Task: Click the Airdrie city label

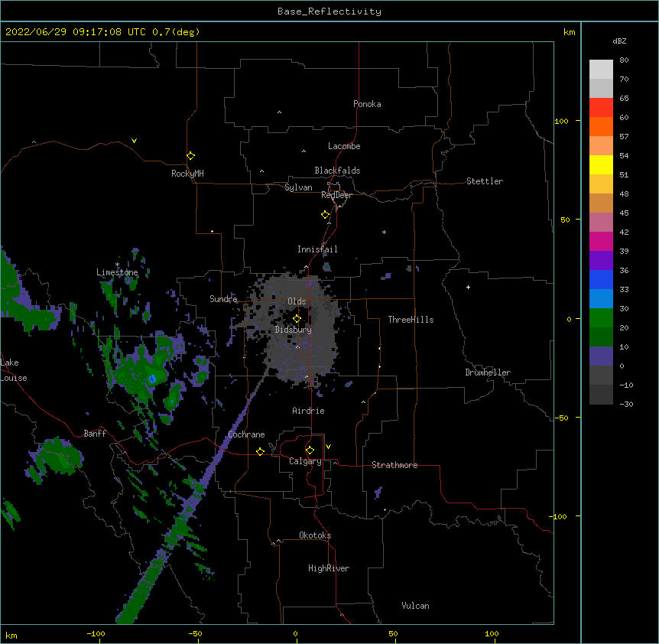Action: 309,411
